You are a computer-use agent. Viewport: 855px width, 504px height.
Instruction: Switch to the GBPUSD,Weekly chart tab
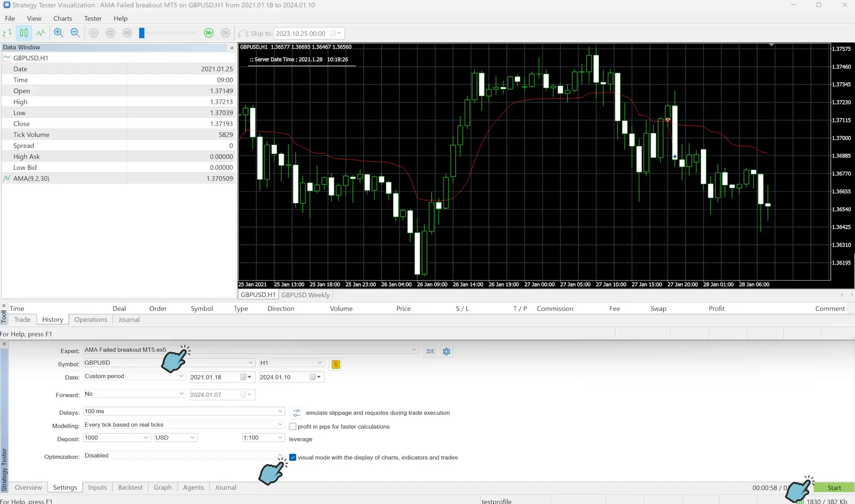click(x=305, y=294)
